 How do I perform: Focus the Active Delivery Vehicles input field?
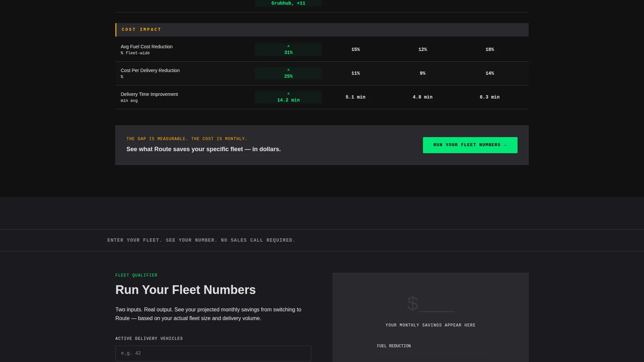213,353
